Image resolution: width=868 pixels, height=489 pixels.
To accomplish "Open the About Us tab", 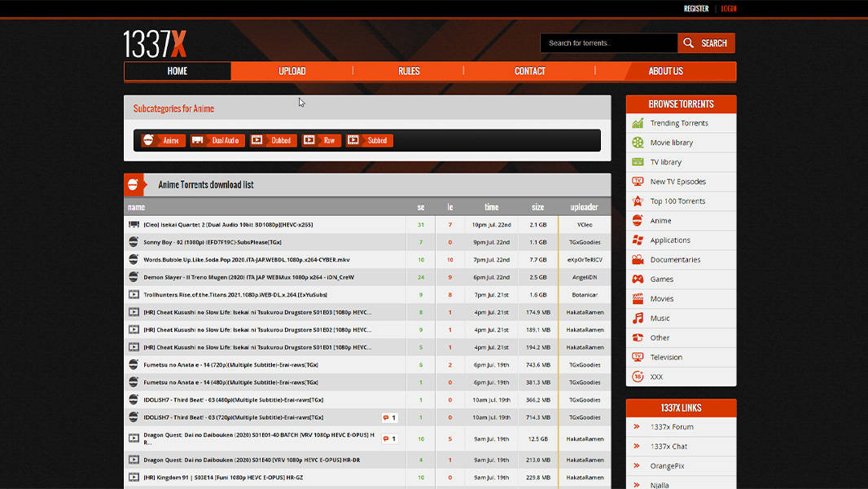I will tap(665, 71).
